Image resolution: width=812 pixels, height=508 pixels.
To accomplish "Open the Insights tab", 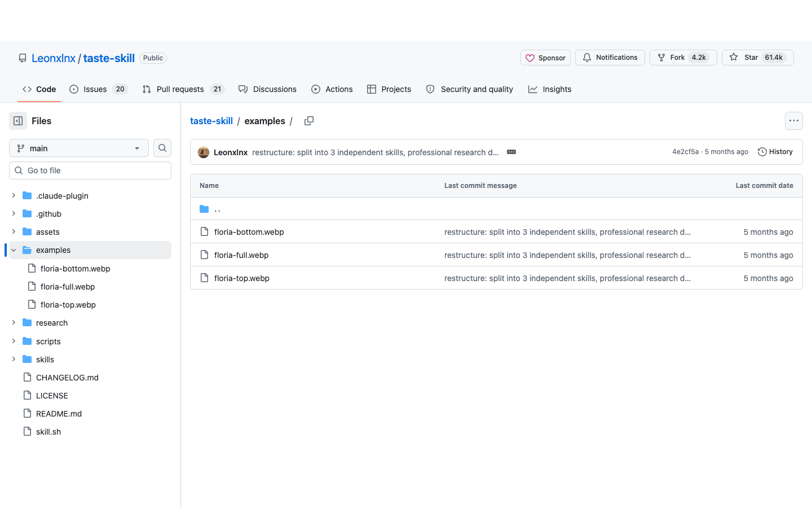I will click(x=550, y=89).
